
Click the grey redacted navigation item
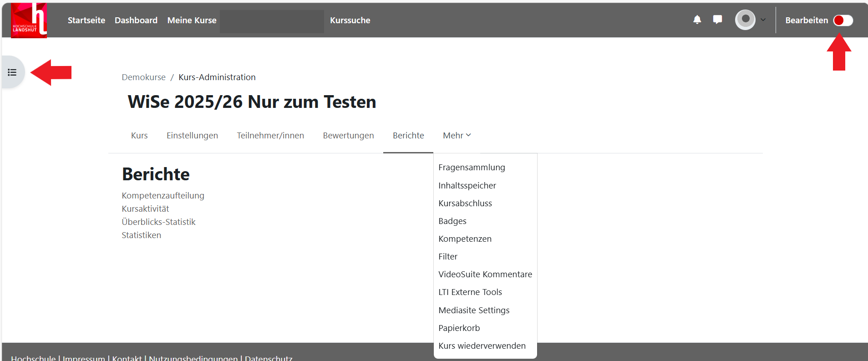coord(272,21)
